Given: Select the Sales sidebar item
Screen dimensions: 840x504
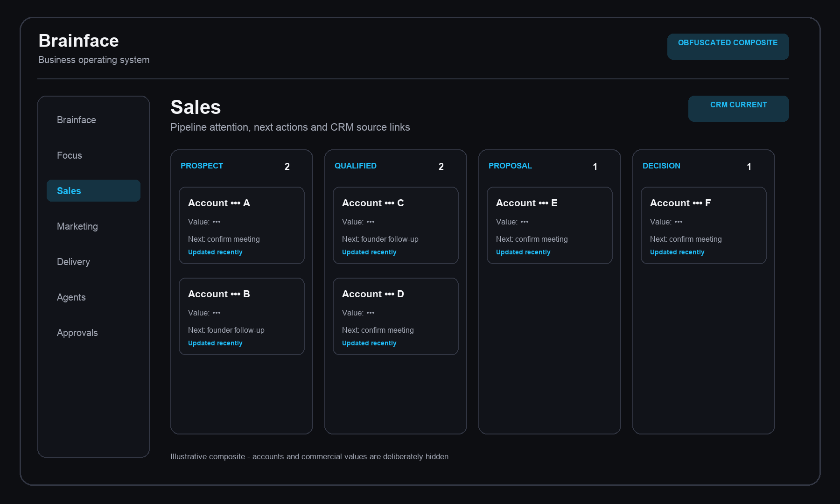Looking at the screenshot, I should (x=93, y=191).
